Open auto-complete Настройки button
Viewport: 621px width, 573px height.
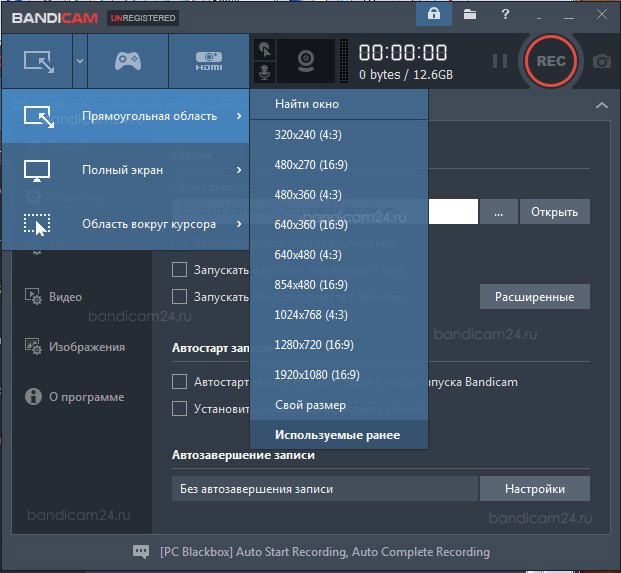tap(535, 489)
